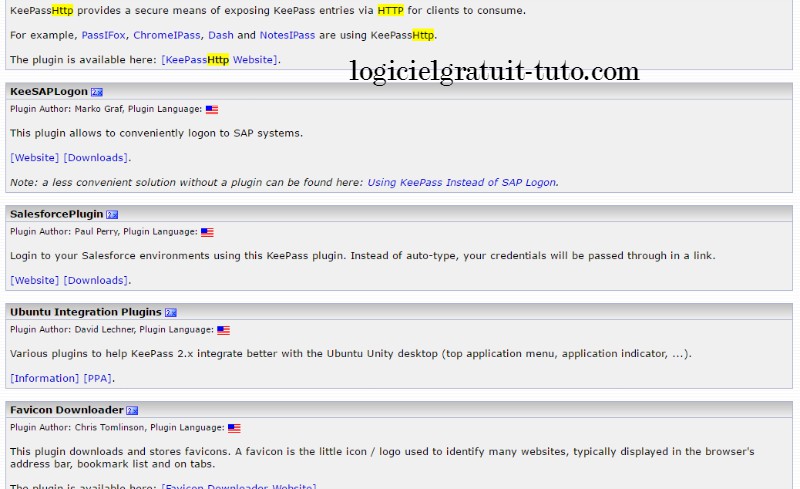Click the Ubuntu Integration Plugins heading
Viewport: 800px width, 489px height.
pos(86,312)
